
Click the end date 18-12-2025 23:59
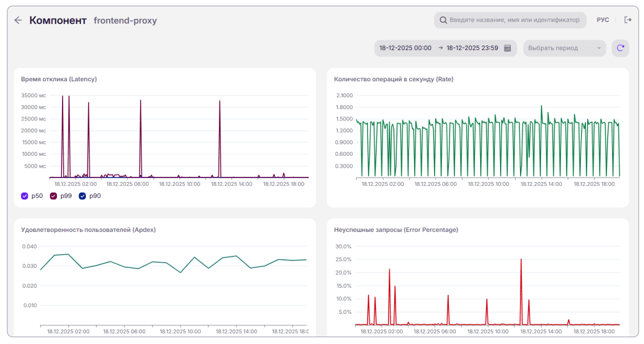(472, 48)
